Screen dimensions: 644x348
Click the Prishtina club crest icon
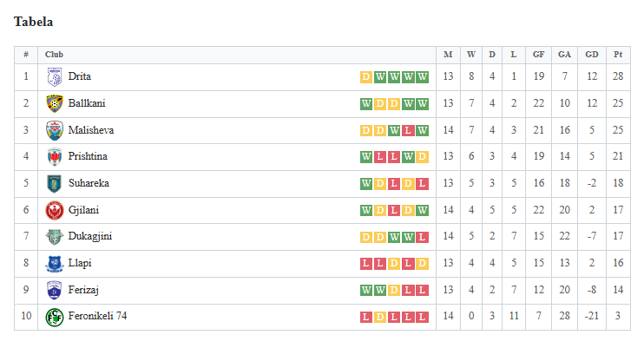tap(54, 157)
